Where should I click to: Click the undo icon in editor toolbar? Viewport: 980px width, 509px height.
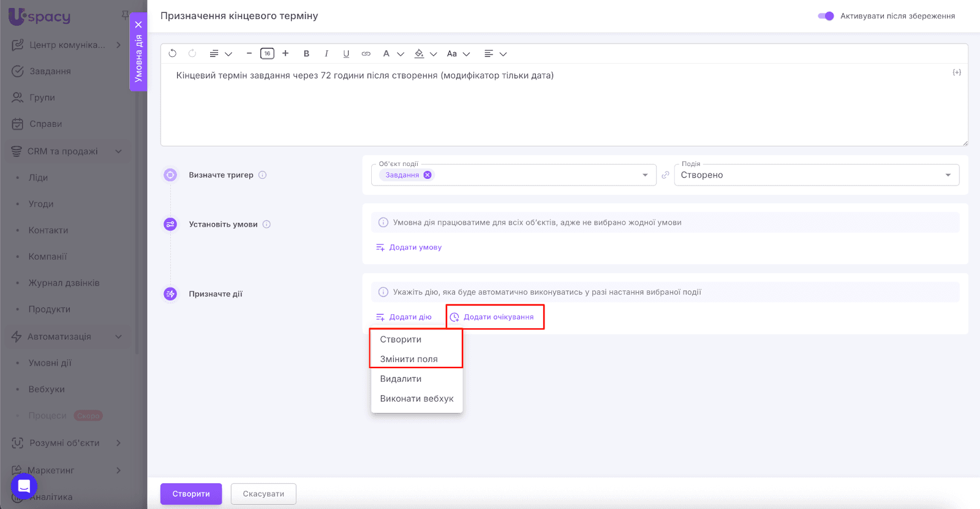pos(173,54)
